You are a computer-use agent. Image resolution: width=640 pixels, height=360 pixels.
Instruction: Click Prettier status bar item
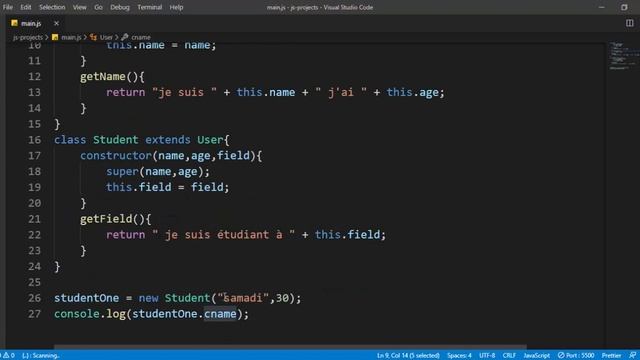pos(611,355)
